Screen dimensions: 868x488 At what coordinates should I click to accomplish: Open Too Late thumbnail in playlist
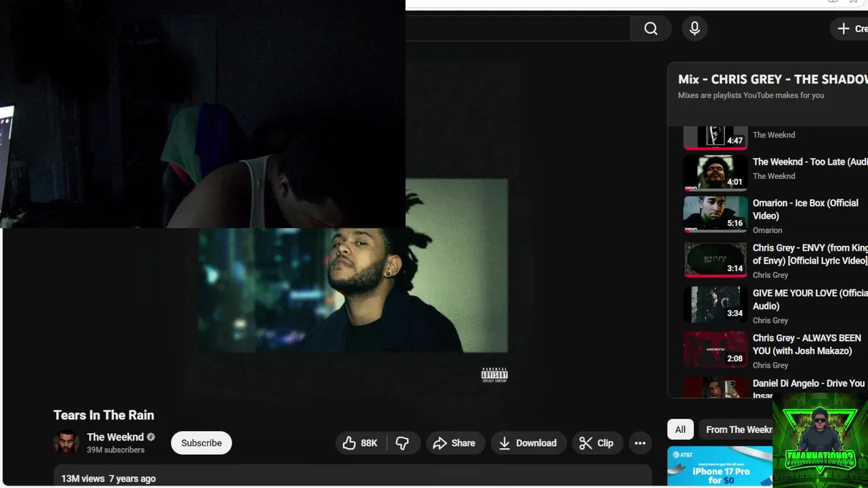coord(715,172)
